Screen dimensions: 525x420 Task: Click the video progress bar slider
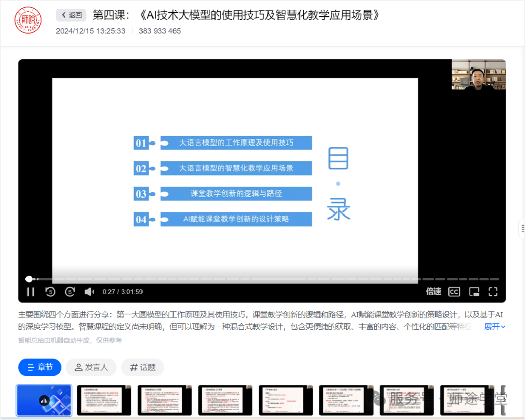point(29,279)
